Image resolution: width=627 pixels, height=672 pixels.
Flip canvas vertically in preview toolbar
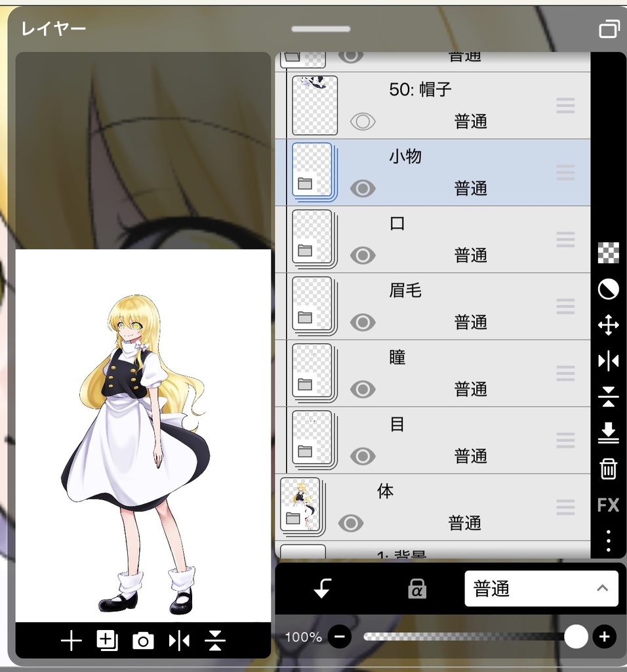[x=215, y=641]
